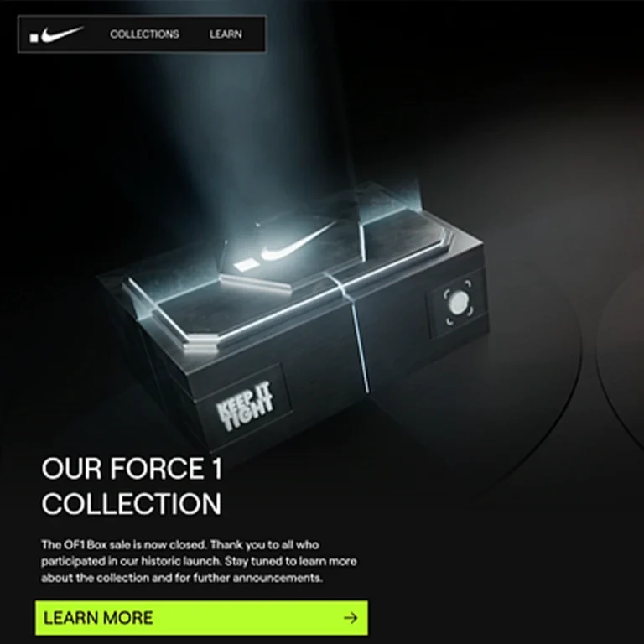Click the green LEARN MORE button label
The image size is (644, 644).
98,618
